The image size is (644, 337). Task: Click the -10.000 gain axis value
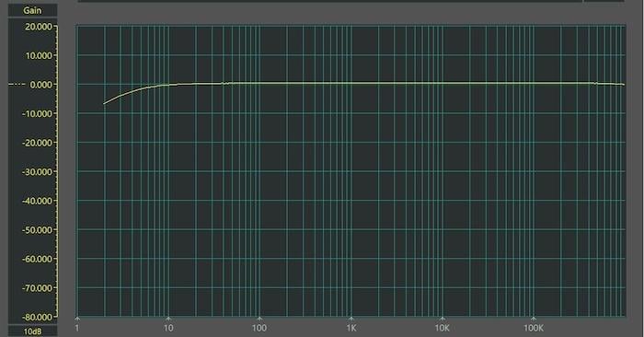(x=38, y=113)
